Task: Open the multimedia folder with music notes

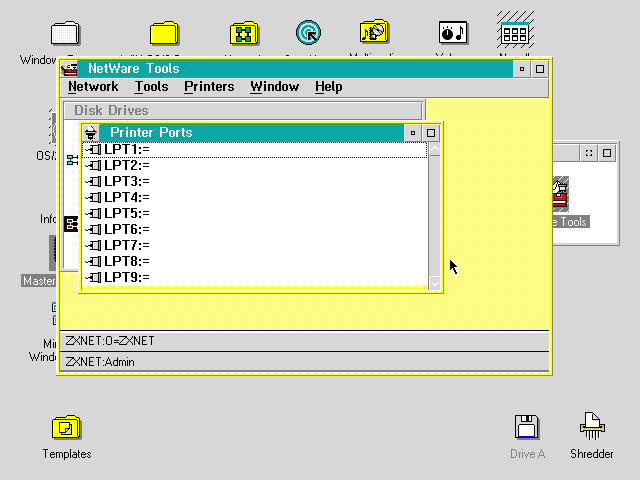Action: tap(374, 32)
